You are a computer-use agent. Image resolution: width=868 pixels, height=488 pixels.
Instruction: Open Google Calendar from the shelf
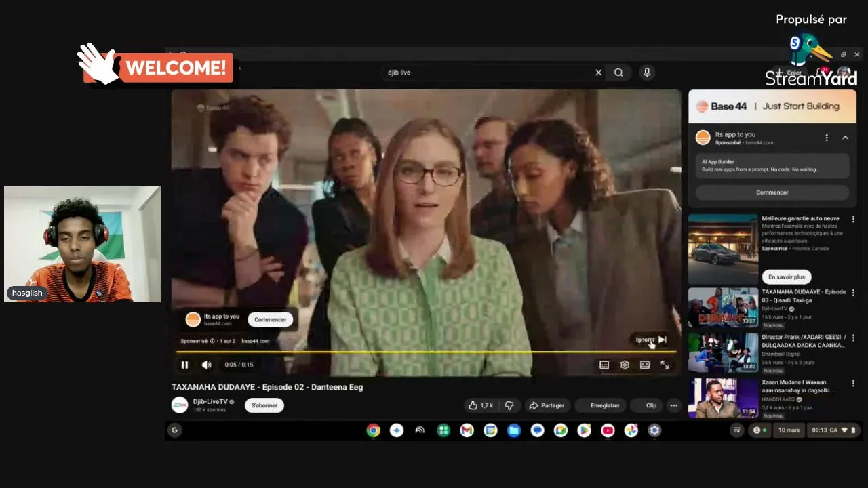click(x=490, y=430)
